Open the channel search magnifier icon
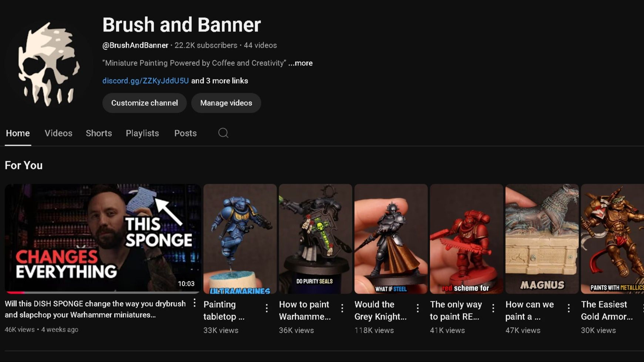Image resolution: width=644 pixels, height=362 pixels. [223, 133]
